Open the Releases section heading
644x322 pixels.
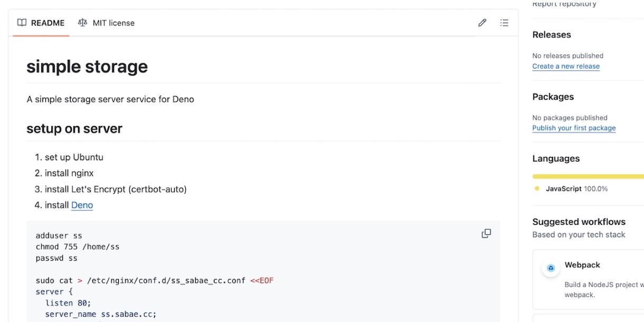(x=552, y=35)
